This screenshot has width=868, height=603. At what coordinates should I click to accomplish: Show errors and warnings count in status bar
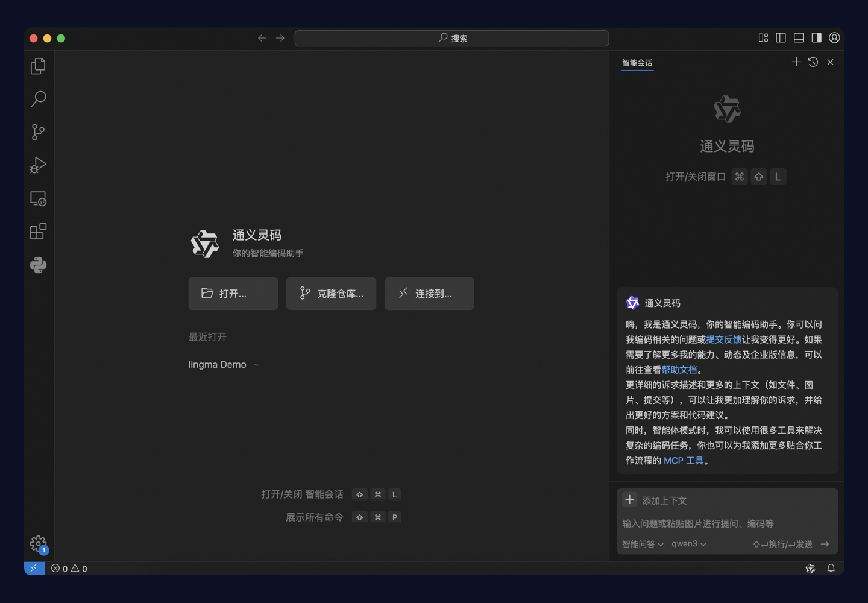[x=69, y=569]
